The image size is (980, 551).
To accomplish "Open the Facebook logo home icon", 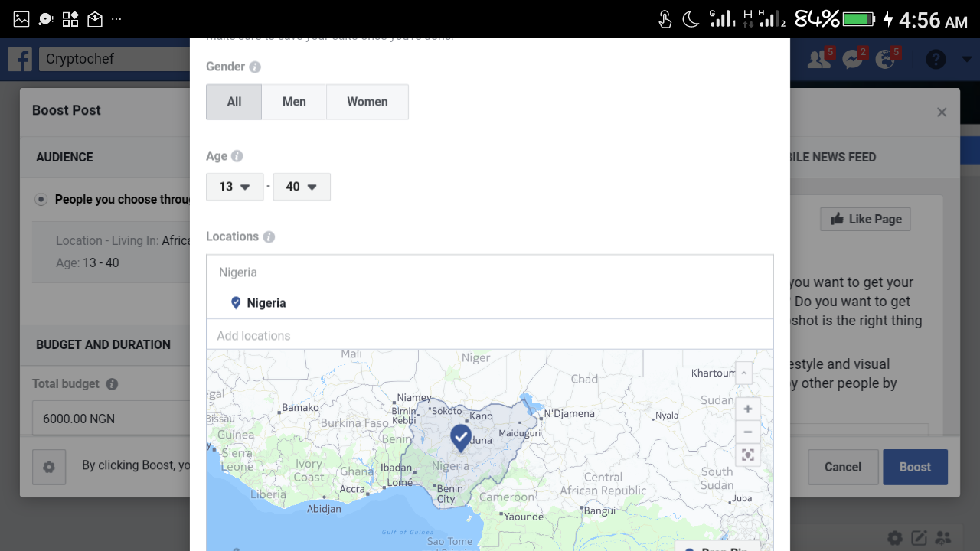I will tap(20, 59).
